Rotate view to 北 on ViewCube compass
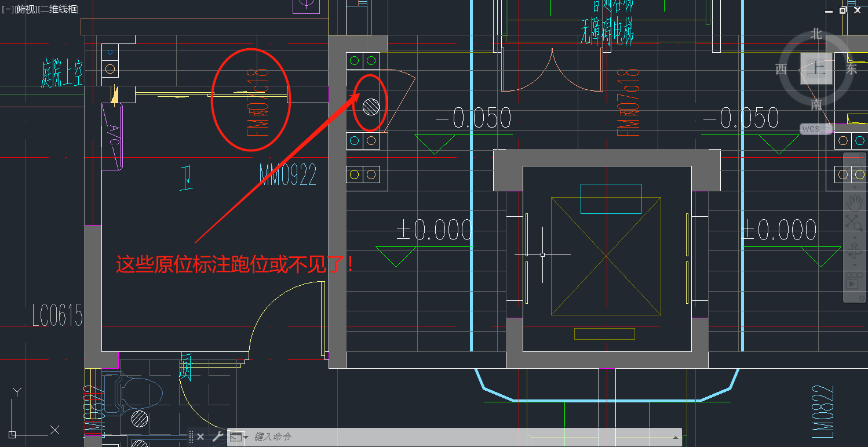This screenshot has width=868, height=447. (816, 34)
